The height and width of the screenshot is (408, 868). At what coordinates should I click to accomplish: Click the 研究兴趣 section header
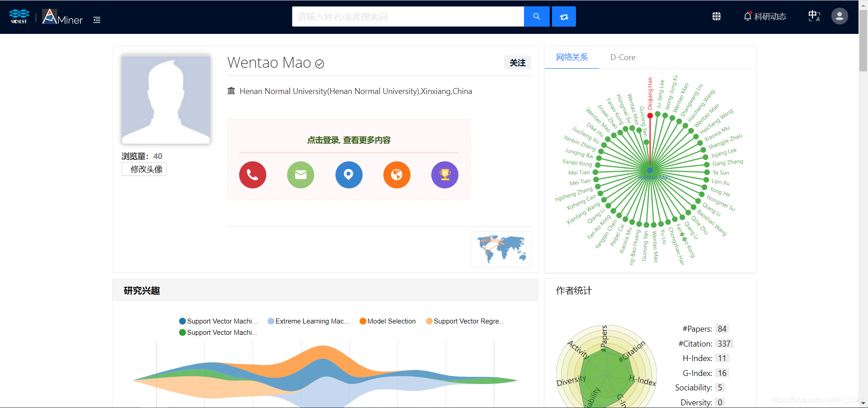tap(142, 291)
